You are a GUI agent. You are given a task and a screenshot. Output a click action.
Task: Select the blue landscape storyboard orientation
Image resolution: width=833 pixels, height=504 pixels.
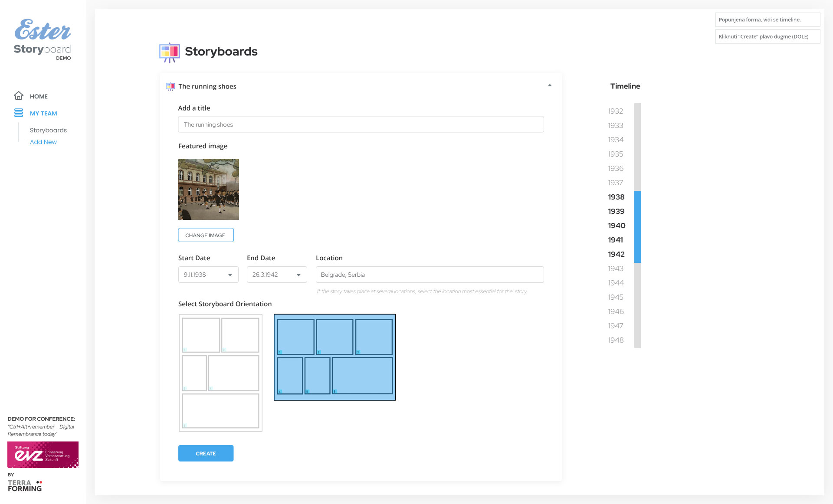click(x=335, y=357)
